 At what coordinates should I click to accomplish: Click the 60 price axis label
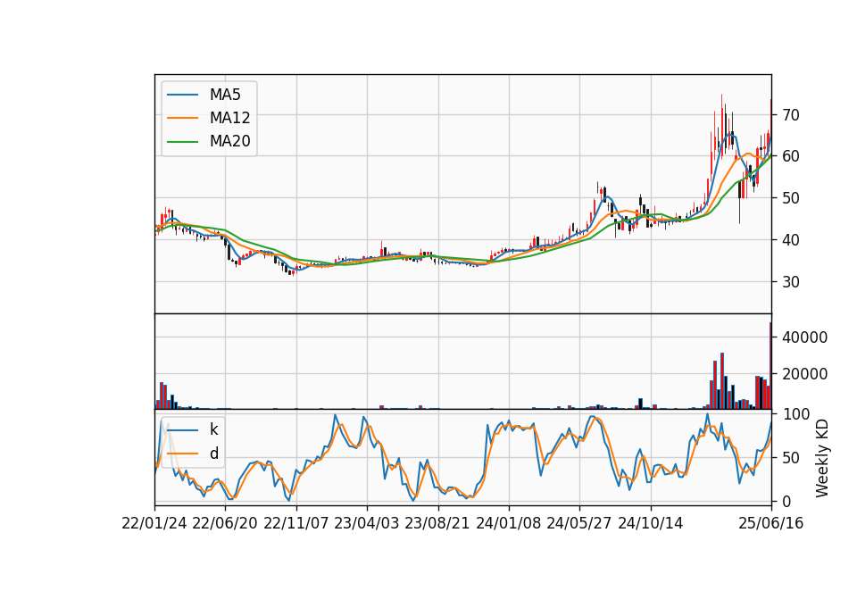click(791, 156)
